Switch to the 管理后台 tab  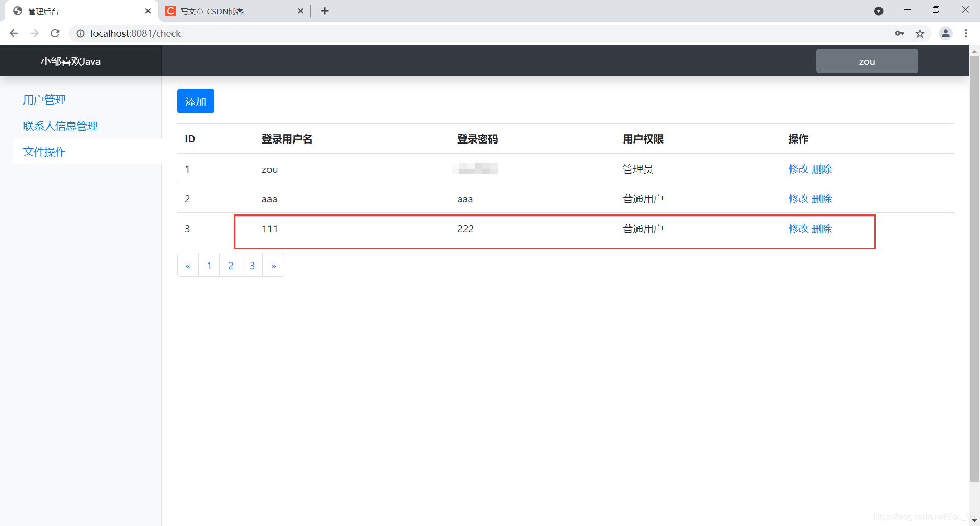(82, 11)
